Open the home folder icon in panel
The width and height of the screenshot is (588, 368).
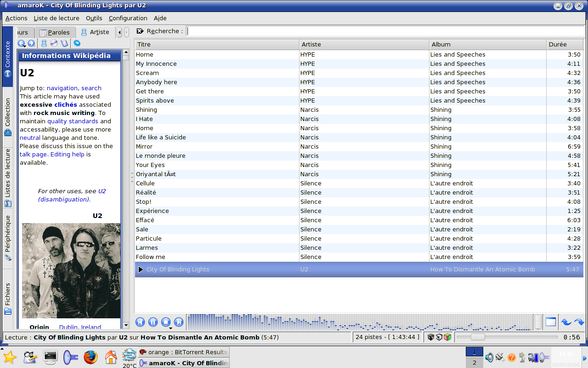coord(111,357)
